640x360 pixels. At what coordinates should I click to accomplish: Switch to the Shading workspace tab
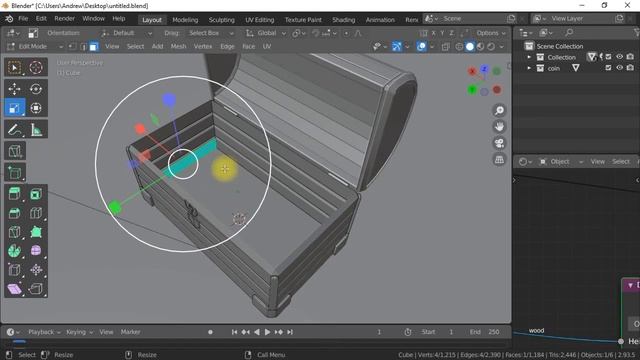point(343,20)
